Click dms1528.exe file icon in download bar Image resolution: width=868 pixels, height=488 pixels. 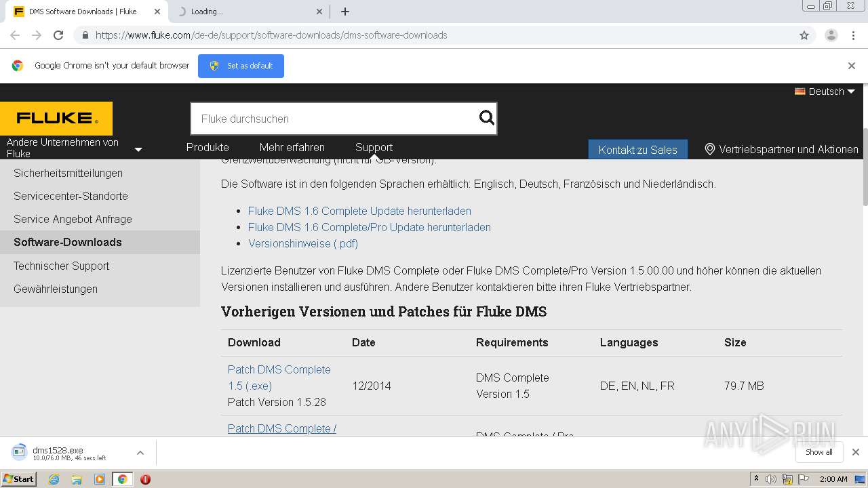(19, 452)
